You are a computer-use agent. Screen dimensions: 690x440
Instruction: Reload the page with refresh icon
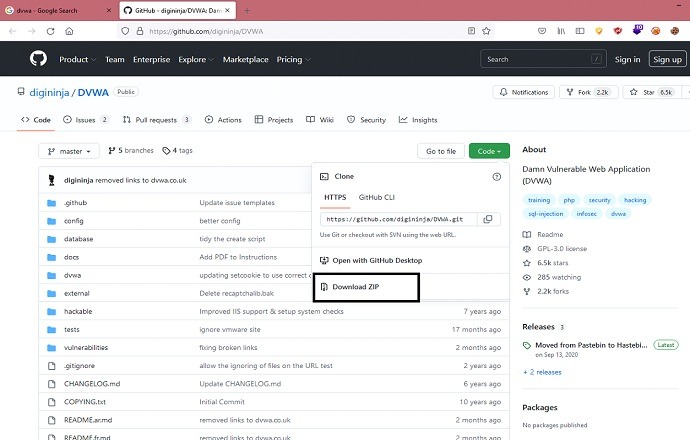tap(51, 31)
